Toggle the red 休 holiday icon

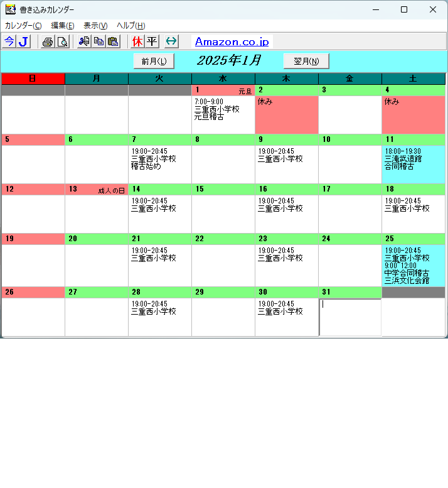[x=137, y=41]
